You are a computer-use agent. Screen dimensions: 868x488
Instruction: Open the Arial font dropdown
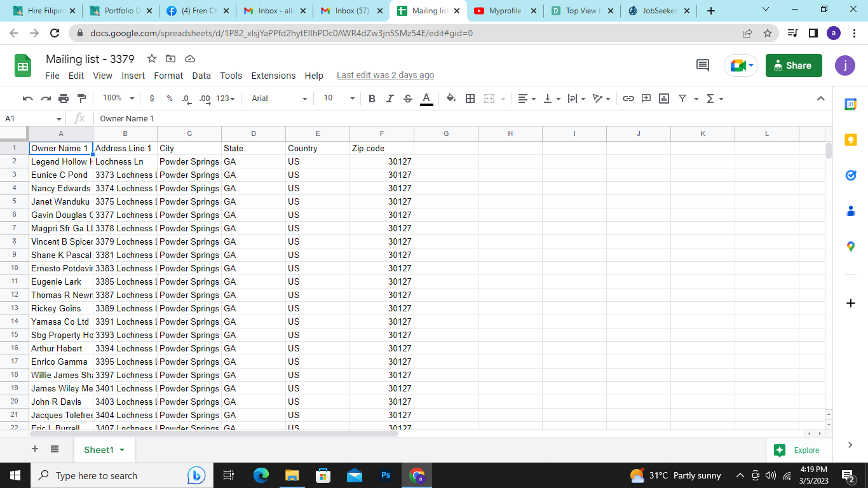pos(280,98)
